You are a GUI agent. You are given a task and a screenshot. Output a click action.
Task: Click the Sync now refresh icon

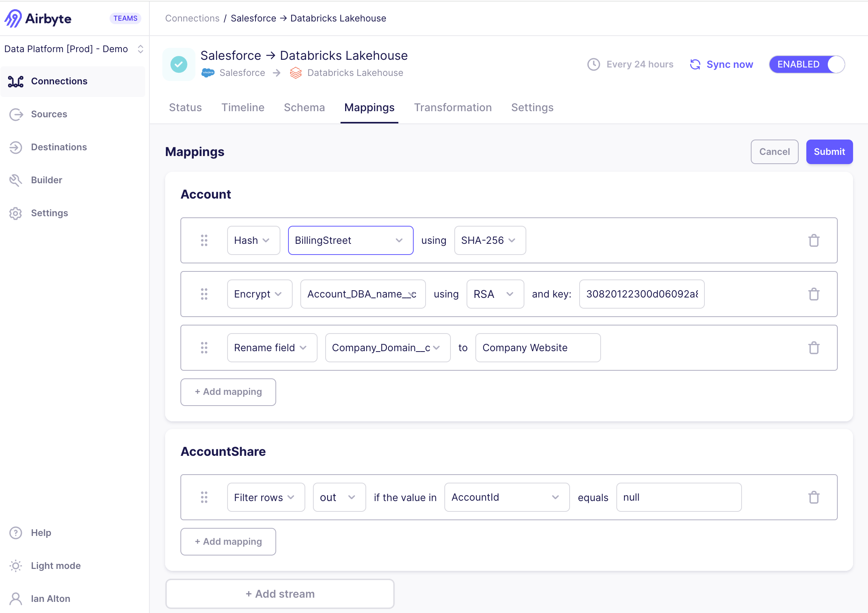(695, 64)
